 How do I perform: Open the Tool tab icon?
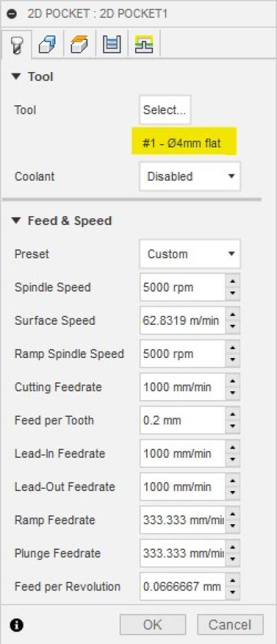tap(15, 44)
